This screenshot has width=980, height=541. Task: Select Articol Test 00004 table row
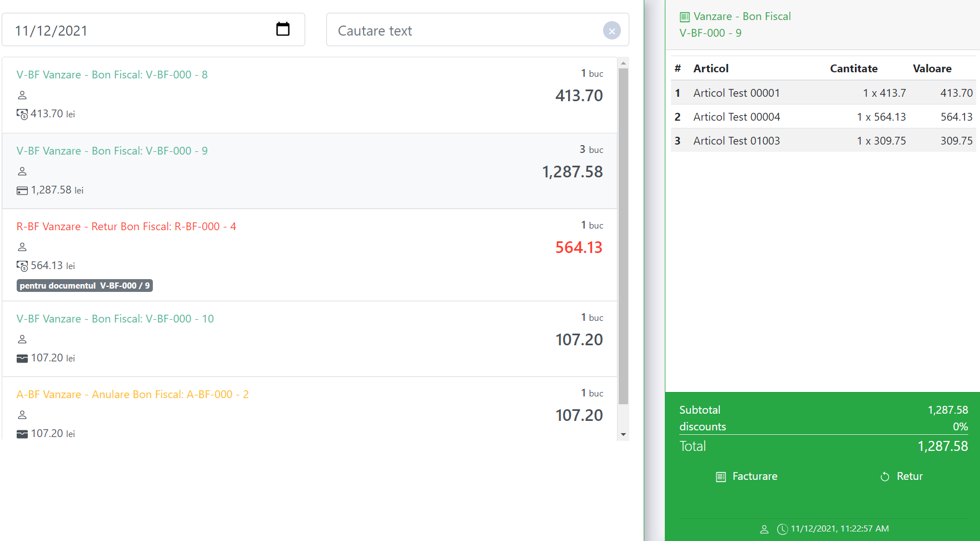823,117
